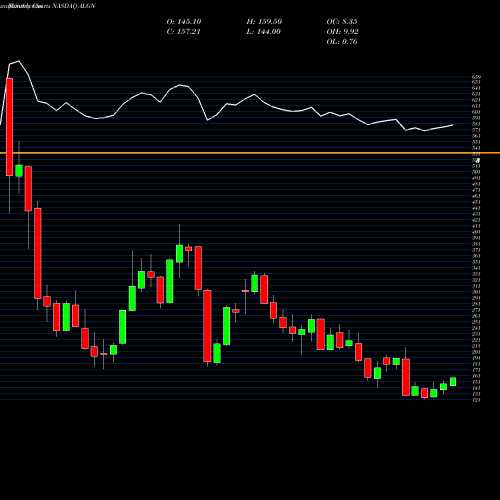The image size is (500, 500).
Task: Click the 451 label on price axis
Action: [476, 202]
